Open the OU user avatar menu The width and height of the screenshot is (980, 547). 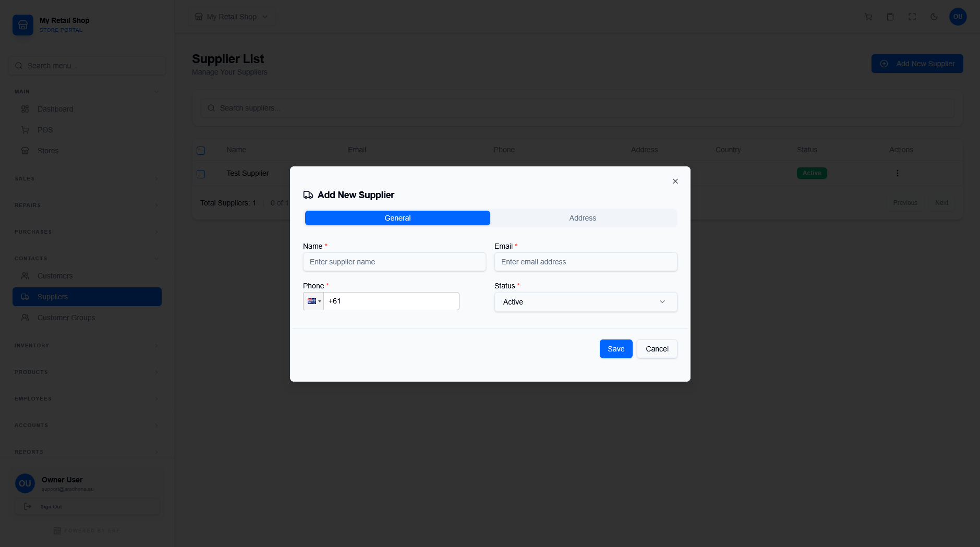point(958,17)
